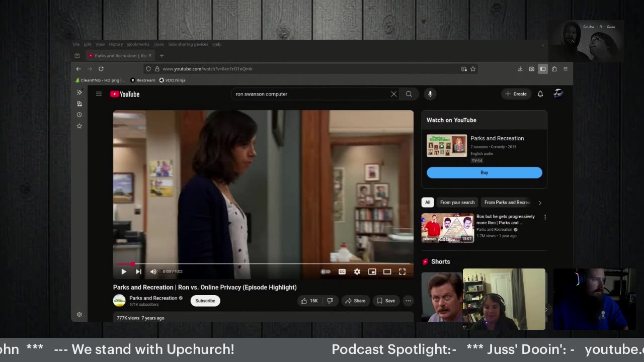
Task: Click the browser address bar URL
Action: click(x=207, y=69)
